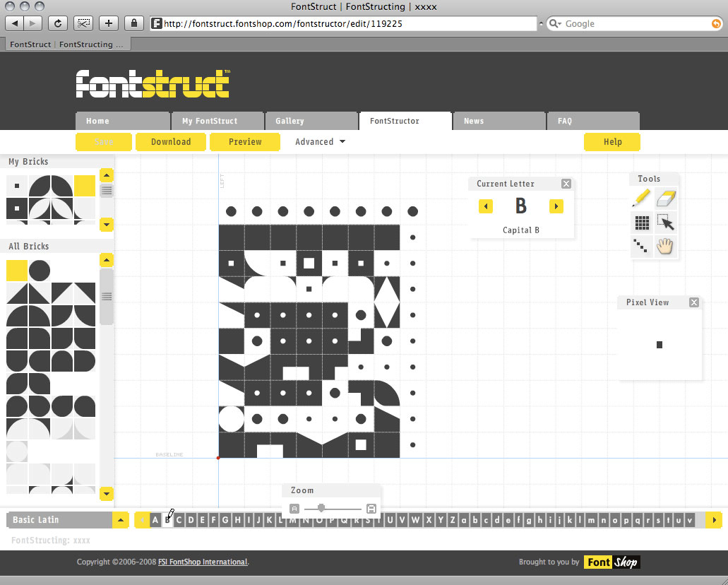Choose the rectangle grid fill tool
Screen dimensions: 728x585
(641, 223)
